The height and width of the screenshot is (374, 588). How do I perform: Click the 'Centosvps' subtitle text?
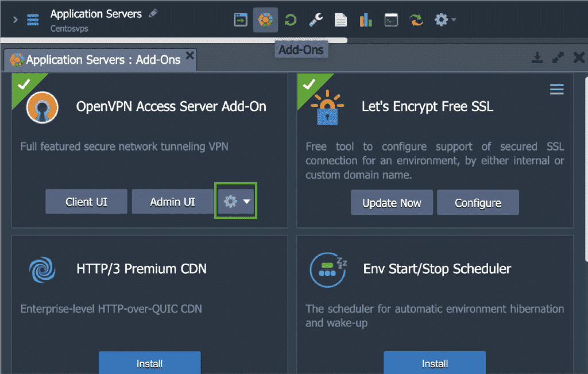tap(69, 29)
